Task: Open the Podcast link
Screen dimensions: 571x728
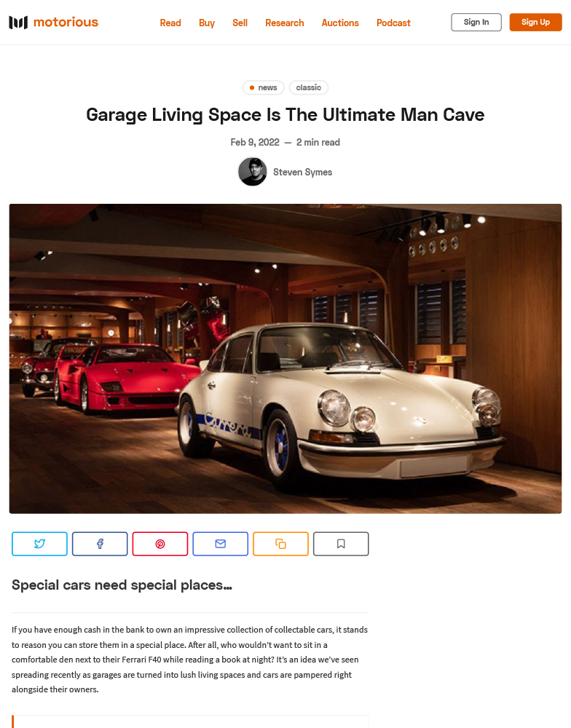Action: click(x=393, y=23)
